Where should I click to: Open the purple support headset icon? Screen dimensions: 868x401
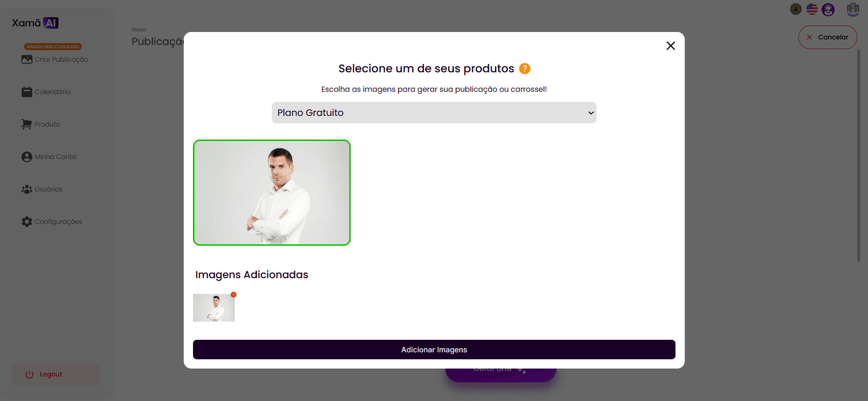[x=828, y=9]
